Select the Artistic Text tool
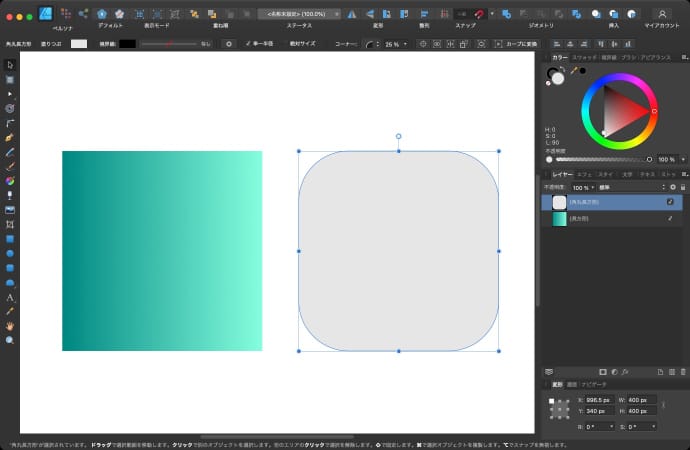The width and height of the screenshot is (690, 450). pyautogui.click(x=10, y=297)
